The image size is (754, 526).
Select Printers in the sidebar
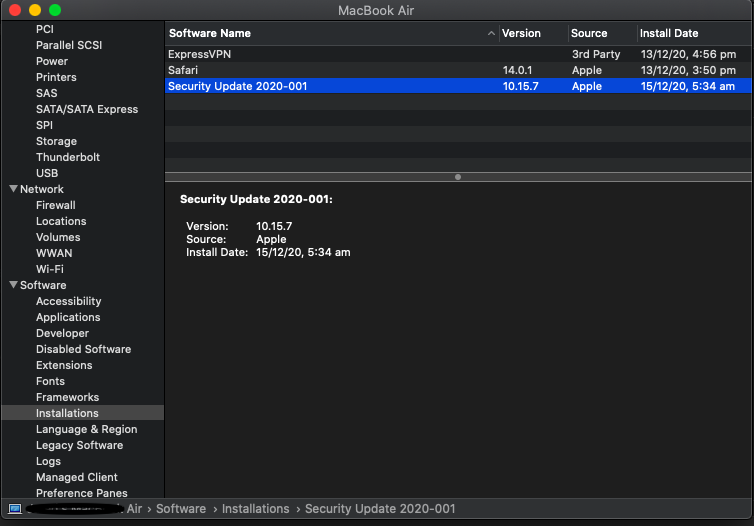56,77
